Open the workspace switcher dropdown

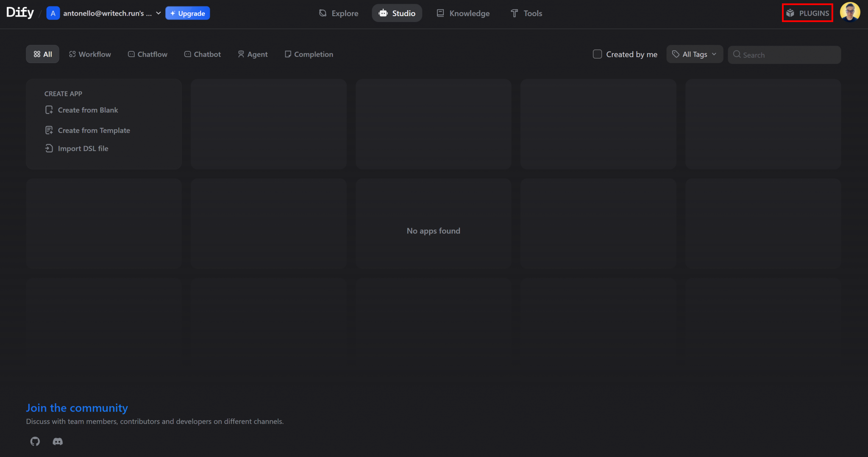point(158,13)
